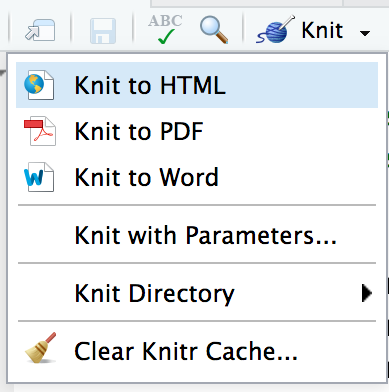This screenshot has width=389, height=392.
Task: Run the ABC spell check
Action: [x=165, y=29]
